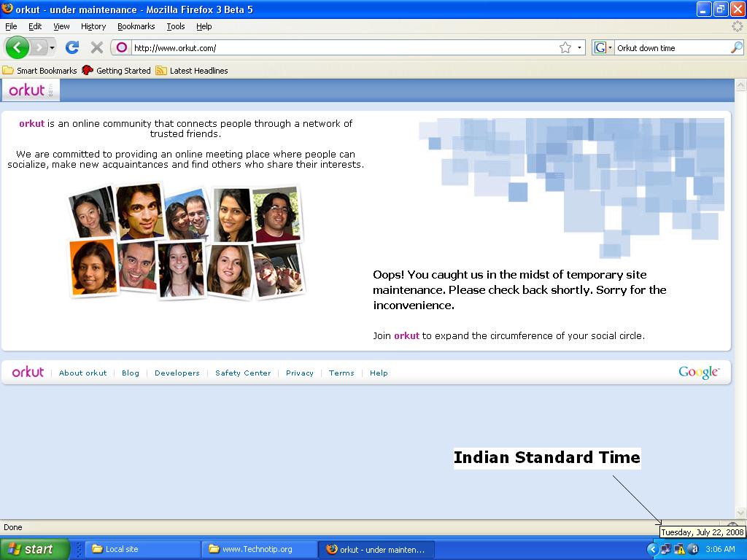Click the orkut link in the Join sentence
Viewport: 747px width, 560px height.
coord(406,335)
